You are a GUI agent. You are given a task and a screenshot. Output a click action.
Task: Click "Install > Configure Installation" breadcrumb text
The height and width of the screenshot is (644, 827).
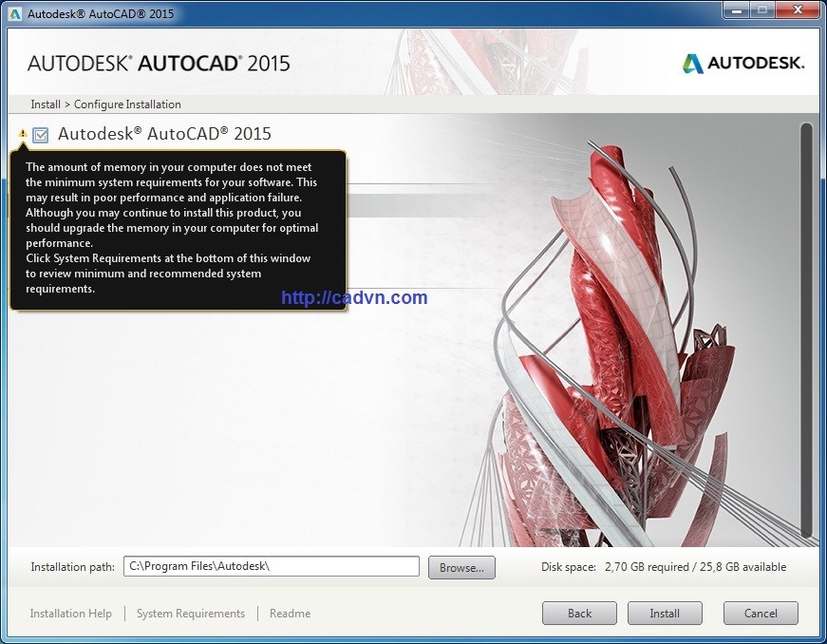105,104
